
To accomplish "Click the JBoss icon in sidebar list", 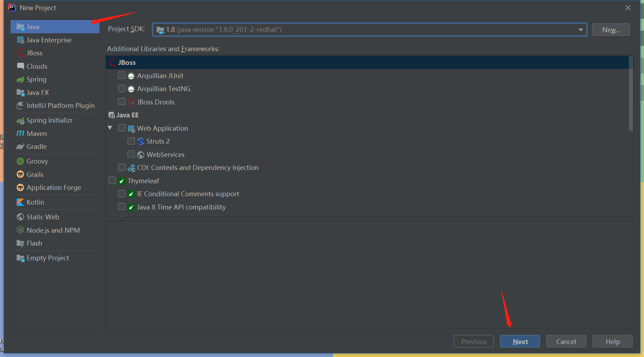I will pyautogui.click(x=20, y=53).
